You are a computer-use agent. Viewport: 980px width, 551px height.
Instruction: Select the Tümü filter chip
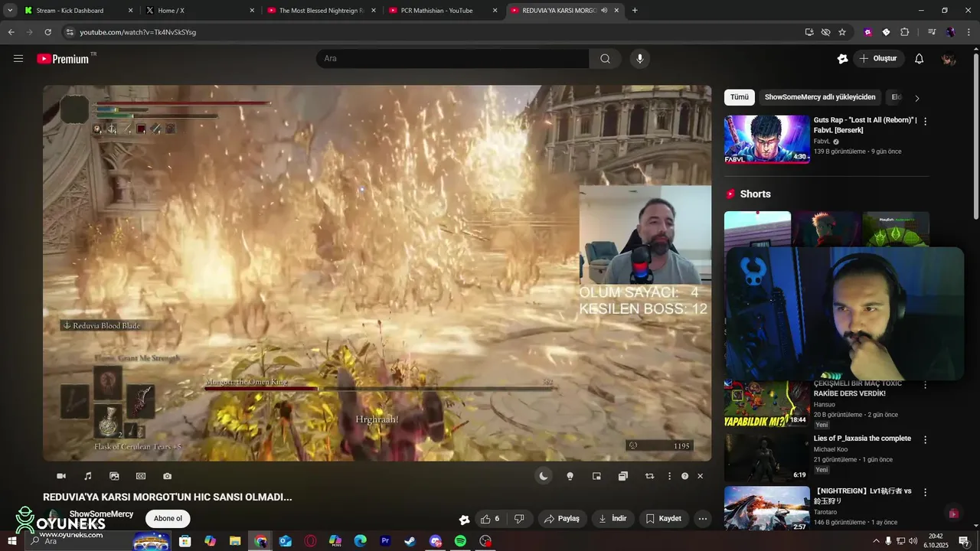[x=740, y=97]
